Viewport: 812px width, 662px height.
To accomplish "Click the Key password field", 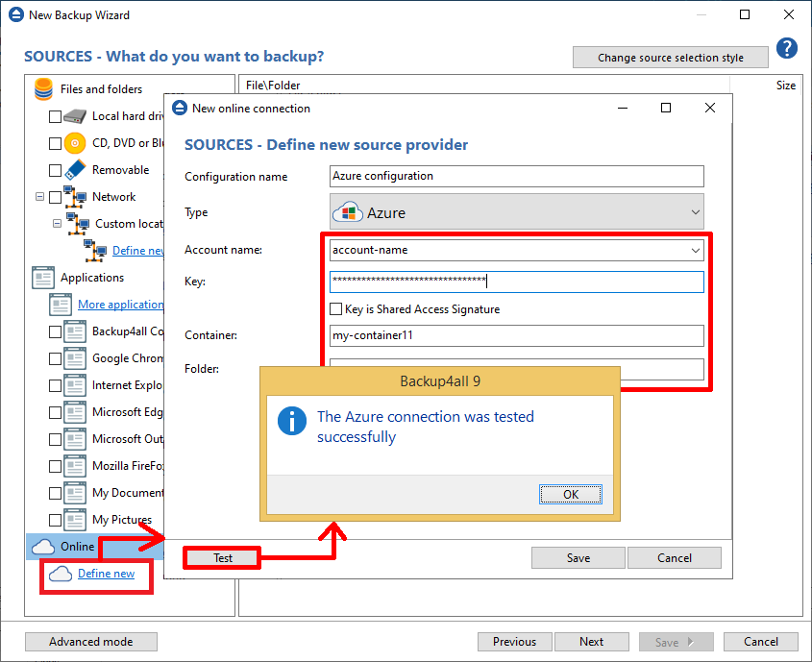I will 517,282.
